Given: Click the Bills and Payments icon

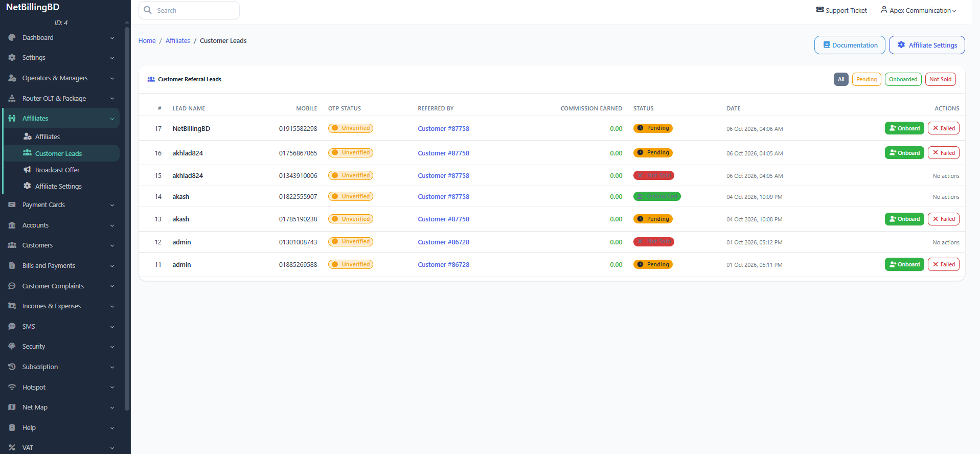Looking at the screenshot, I should (12, 266).
